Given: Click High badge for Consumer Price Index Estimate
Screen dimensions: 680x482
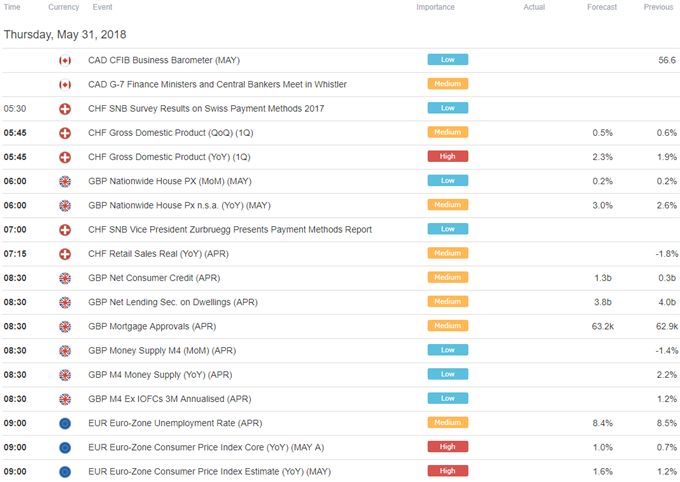Looking at the screenshot, I should 448,471.
